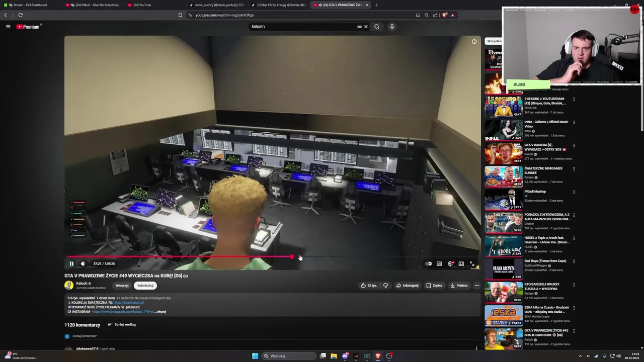Show hidden system tray icons
The height and width of the screenshot is (362, 644).
click(580, 356)
